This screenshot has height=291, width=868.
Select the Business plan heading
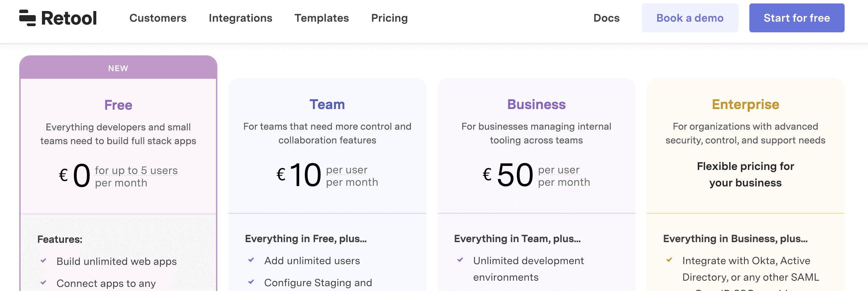pos(536,104)
